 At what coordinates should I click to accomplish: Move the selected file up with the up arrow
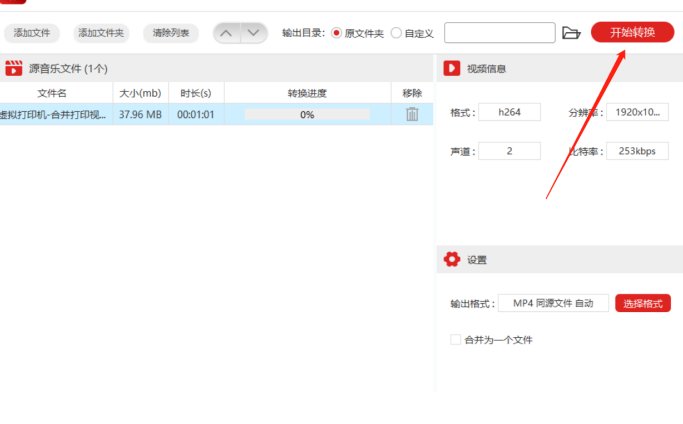pyautogui.click(x=226, y=33)
